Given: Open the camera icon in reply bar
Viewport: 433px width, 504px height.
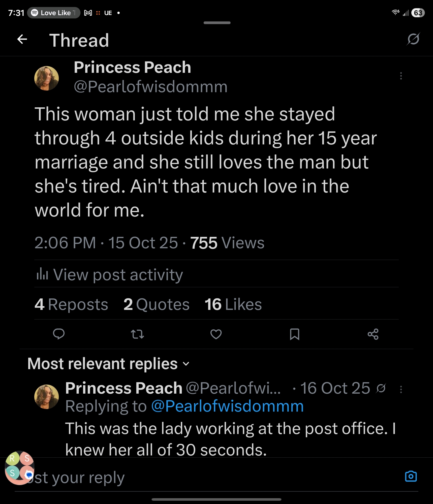Looking at the screenshot, I should 411,477.
